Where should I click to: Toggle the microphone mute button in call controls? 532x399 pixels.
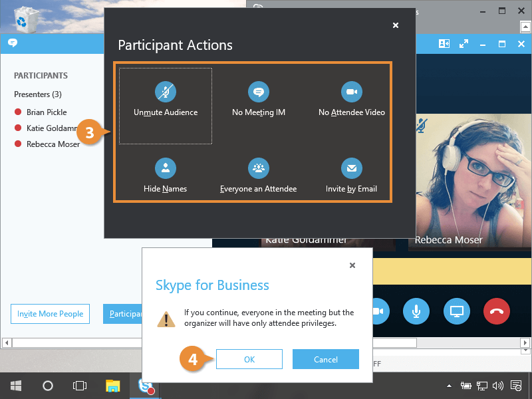coord(417,311)
